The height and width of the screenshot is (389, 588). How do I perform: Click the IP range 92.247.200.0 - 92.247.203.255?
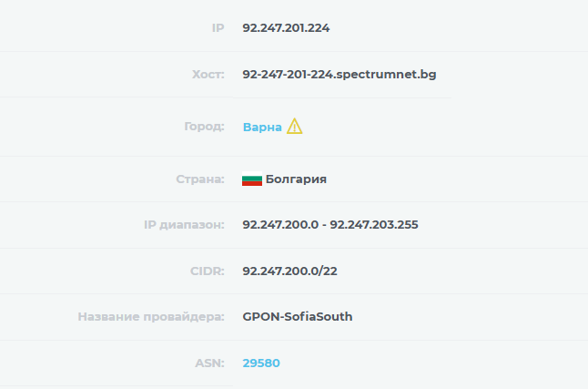330,224
